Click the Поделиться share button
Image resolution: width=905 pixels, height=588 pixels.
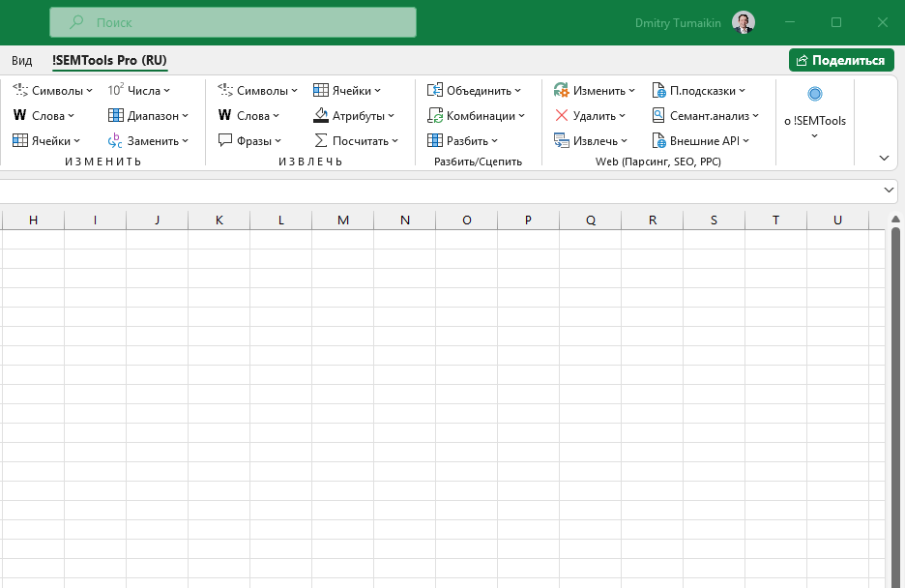(x=841, y=60)
